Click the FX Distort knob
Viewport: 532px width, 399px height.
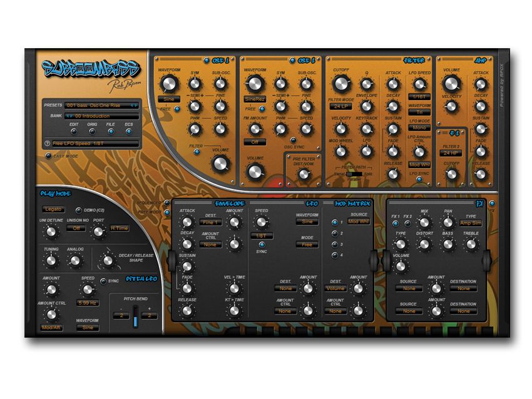tap(424, 245)
